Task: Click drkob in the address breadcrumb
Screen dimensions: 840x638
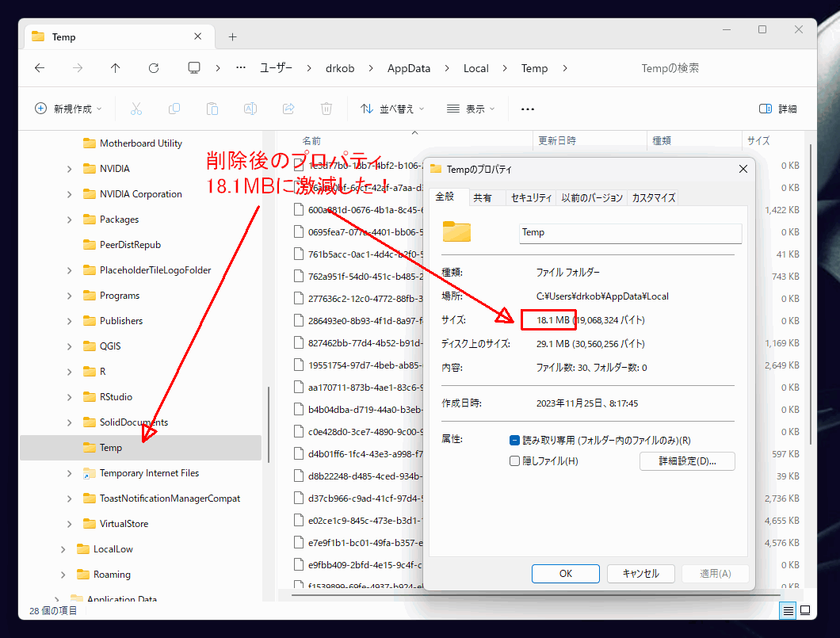Action: pos(340,68)
